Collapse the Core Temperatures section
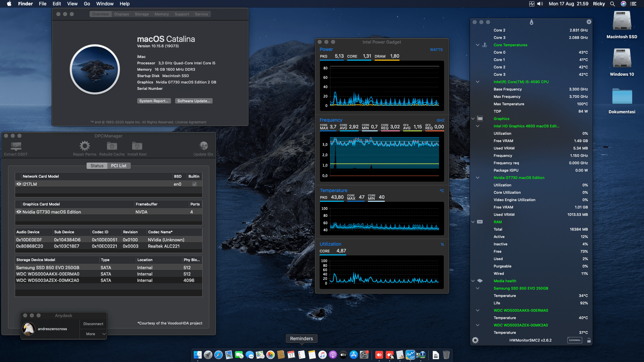 [x=477, y=45]
